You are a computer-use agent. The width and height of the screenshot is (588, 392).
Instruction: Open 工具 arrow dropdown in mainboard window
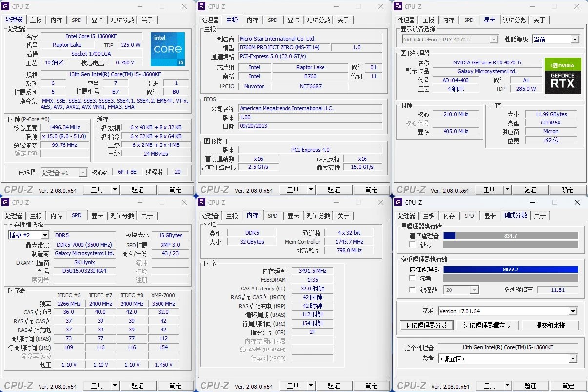click(x=311, y=190)
